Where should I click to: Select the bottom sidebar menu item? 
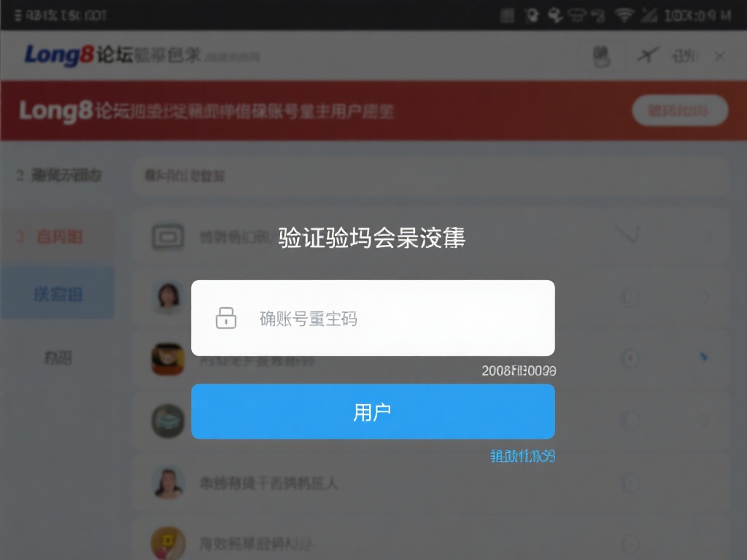(x=58, y=357)
